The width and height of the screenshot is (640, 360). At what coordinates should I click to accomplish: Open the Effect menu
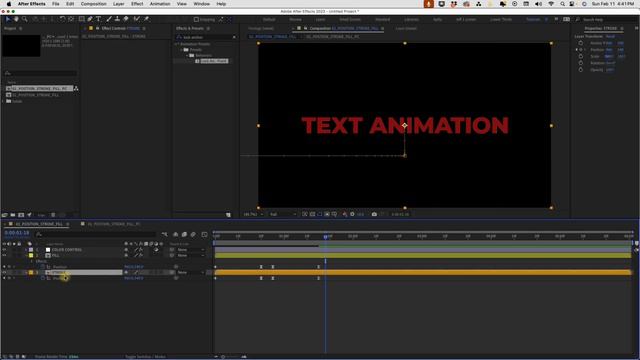[x=137, y=4]
